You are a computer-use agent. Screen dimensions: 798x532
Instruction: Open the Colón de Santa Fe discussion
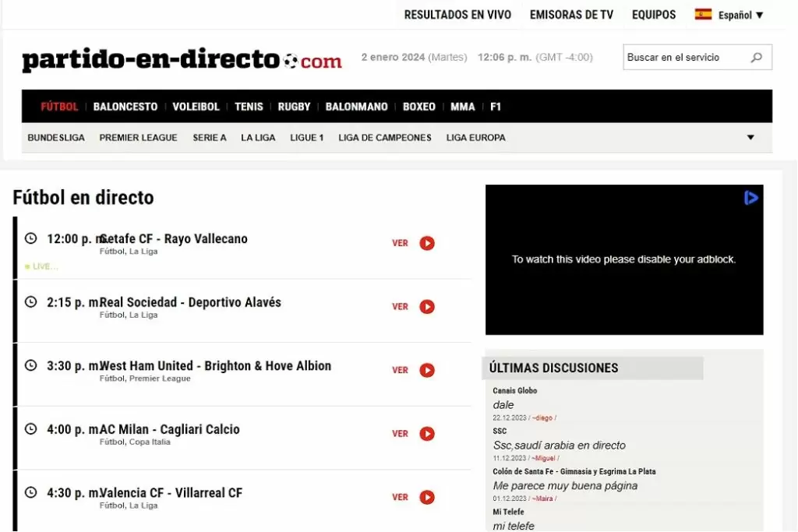pyautogui.click(x=574, y=471)
